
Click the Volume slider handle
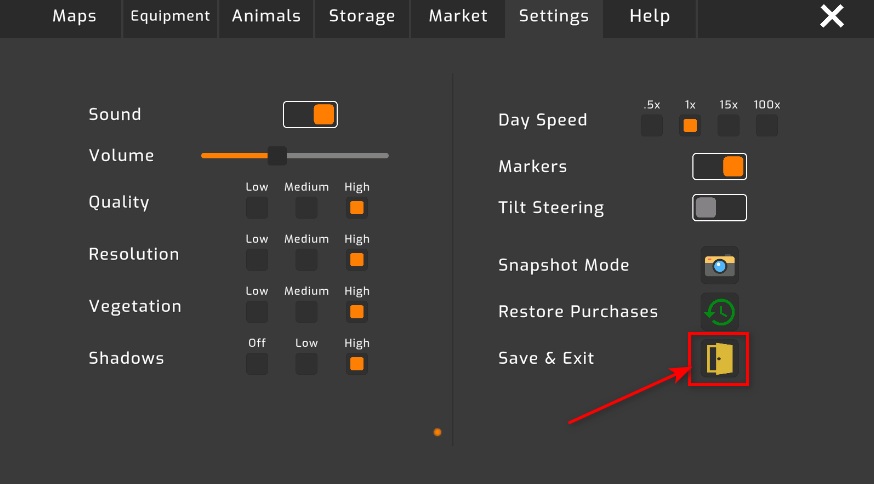click(277, 155)
